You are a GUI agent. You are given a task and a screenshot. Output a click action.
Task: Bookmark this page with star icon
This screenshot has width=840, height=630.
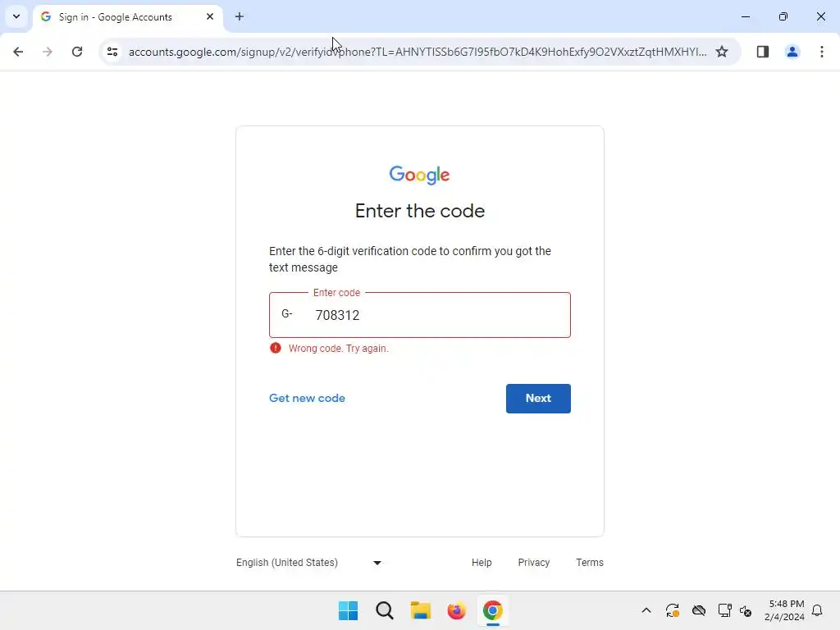(722, 52)
